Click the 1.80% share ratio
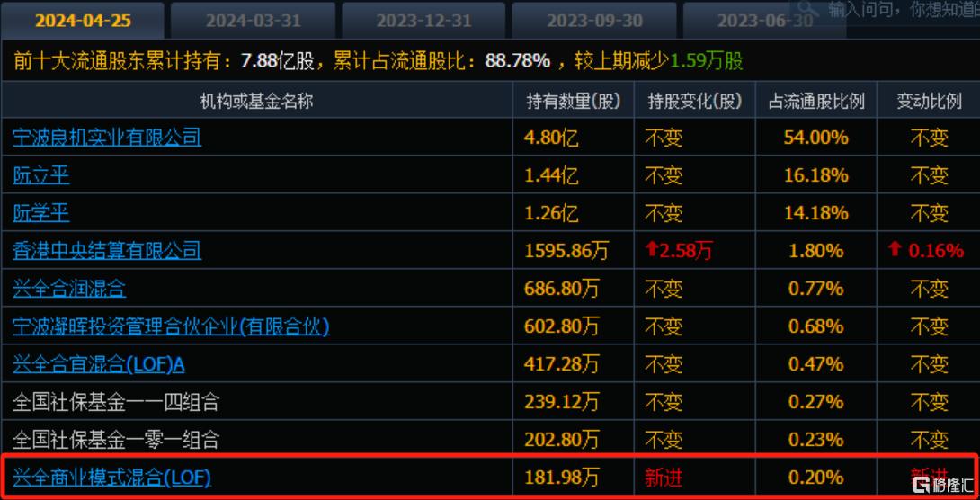 tap(816, 251)
